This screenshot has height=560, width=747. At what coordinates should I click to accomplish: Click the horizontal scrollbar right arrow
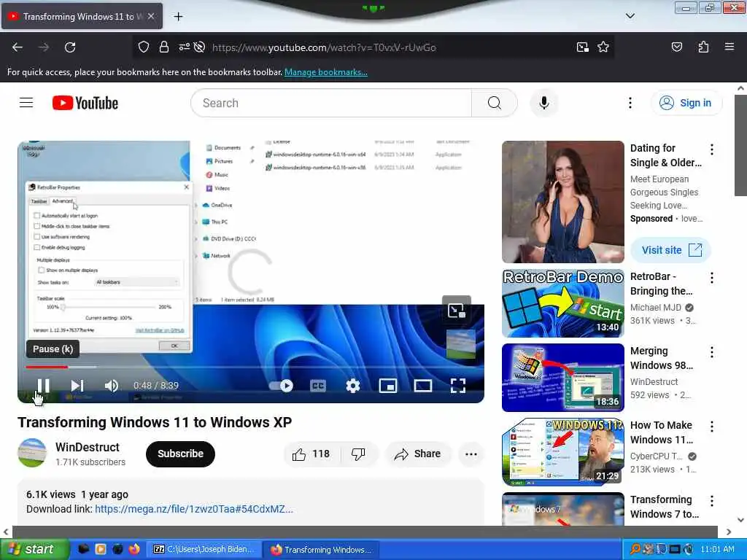(729, 532)
